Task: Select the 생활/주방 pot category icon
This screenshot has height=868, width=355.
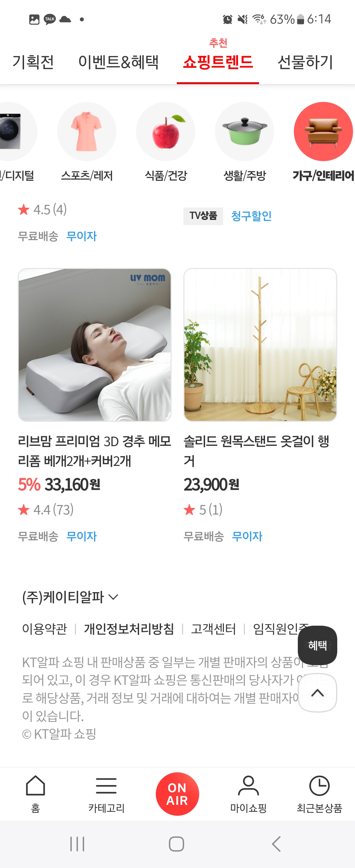Action: [245, 132]
